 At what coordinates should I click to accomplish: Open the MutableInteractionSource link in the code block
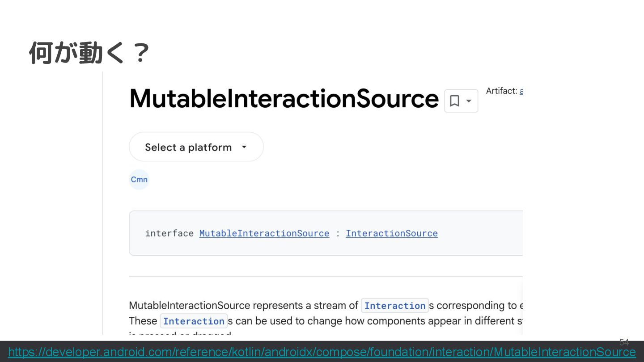coord(264,233)
